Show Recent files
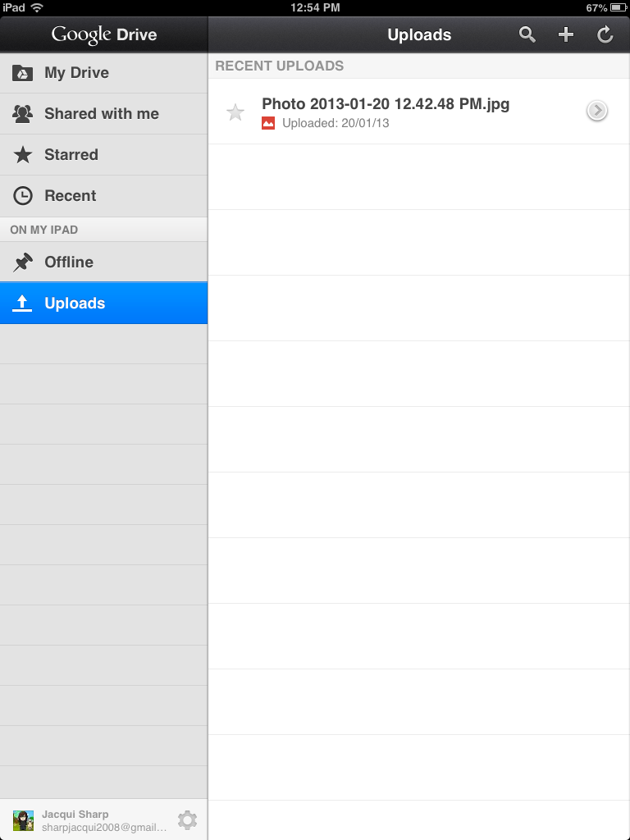Image resolution: width=630 pixels, height=840 pixels. point(103,195)
